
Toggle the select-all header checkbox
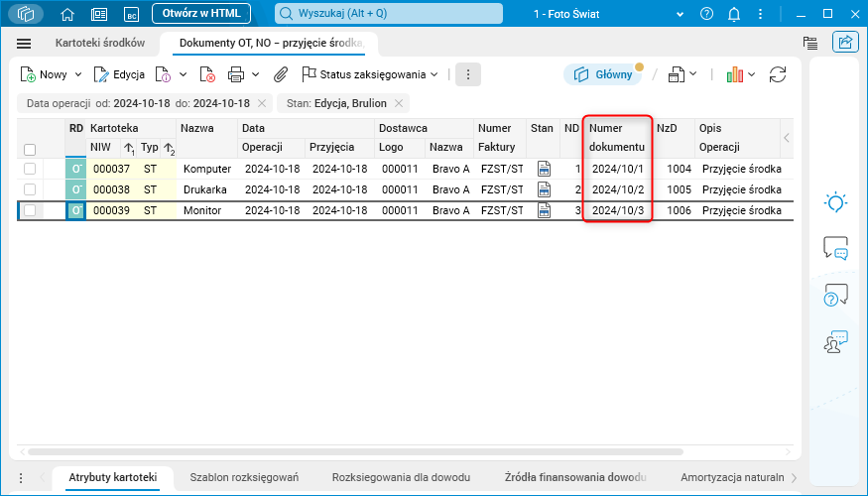(30, 150)
